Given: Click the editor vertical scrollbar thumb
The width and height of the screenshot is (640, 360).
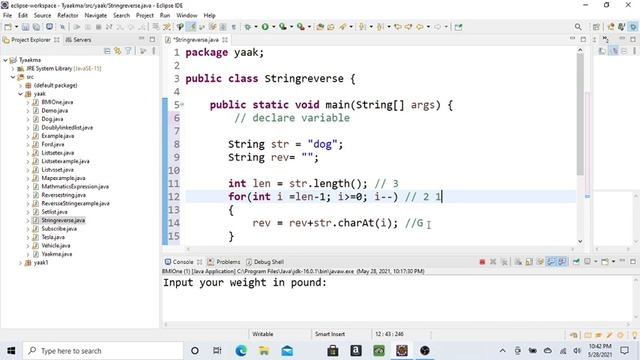Looking at the screenshot, I should (580, 114).
